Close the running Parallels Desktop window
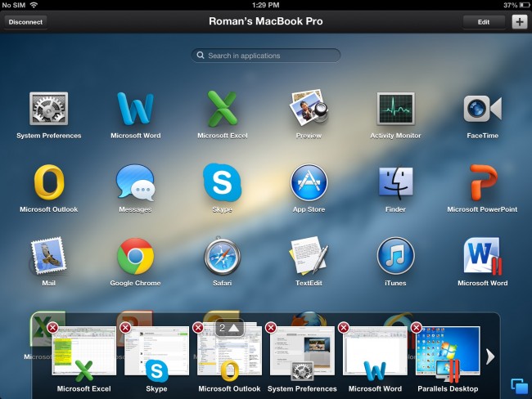532x399 pixels. click(x=417, y=328)
